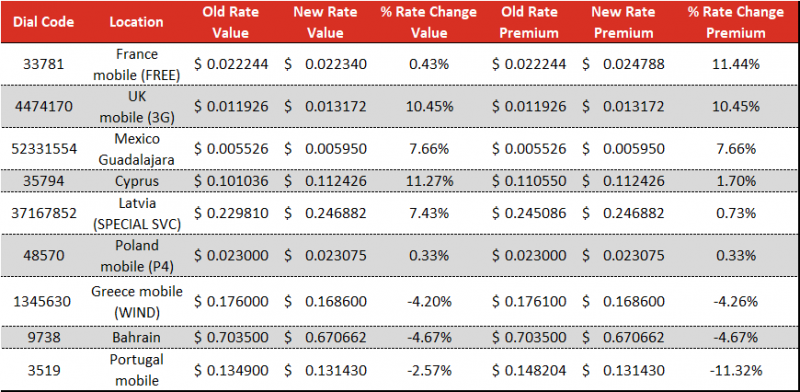Select the France mobile (FREE) cell
Screen dimensions: 800x392
[x=137, y=64]
